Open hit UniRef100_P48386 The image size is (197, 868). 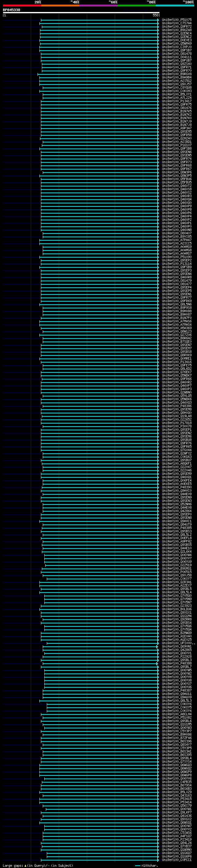tap(177, 406)
